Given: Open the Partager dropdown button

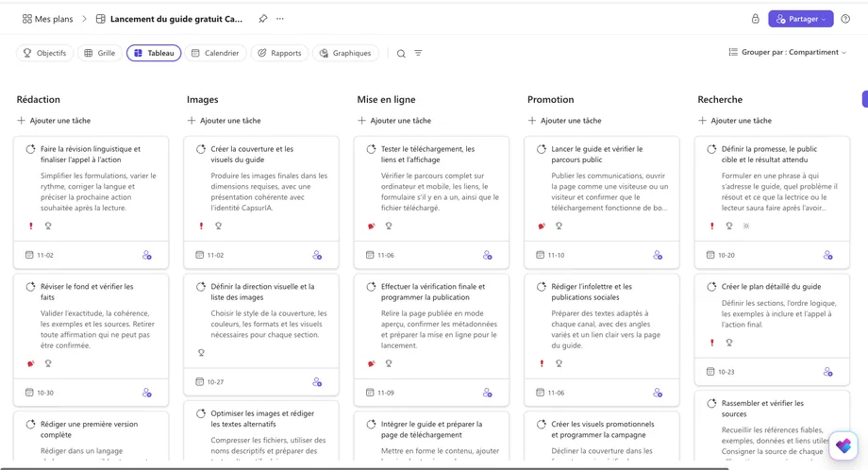Looking at the screenshot, I should (x=800, y=19).
